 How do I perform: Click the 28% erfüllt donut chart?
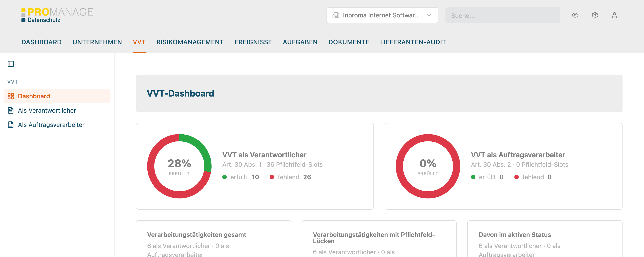pos(179,166)
